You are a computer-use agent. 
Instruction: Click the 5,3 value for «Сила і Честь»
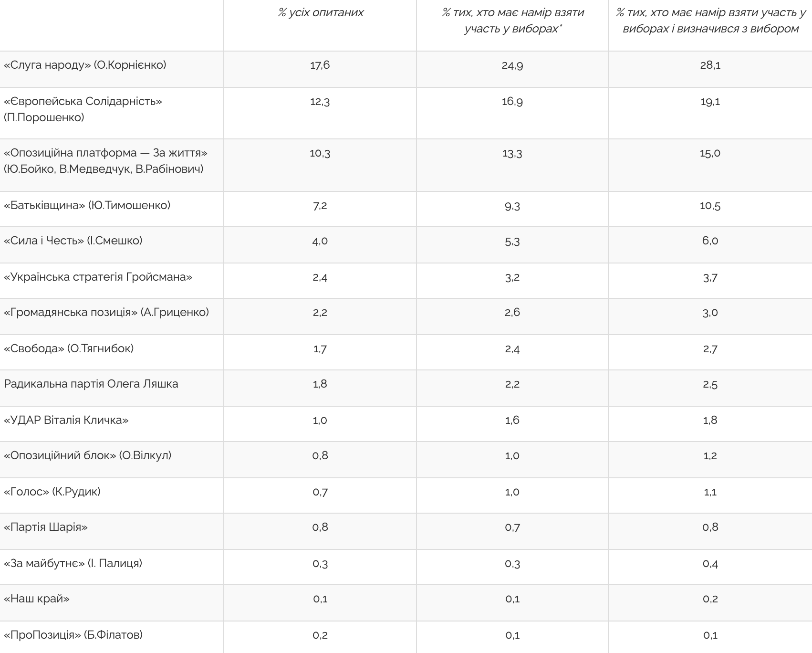point(512,241)
